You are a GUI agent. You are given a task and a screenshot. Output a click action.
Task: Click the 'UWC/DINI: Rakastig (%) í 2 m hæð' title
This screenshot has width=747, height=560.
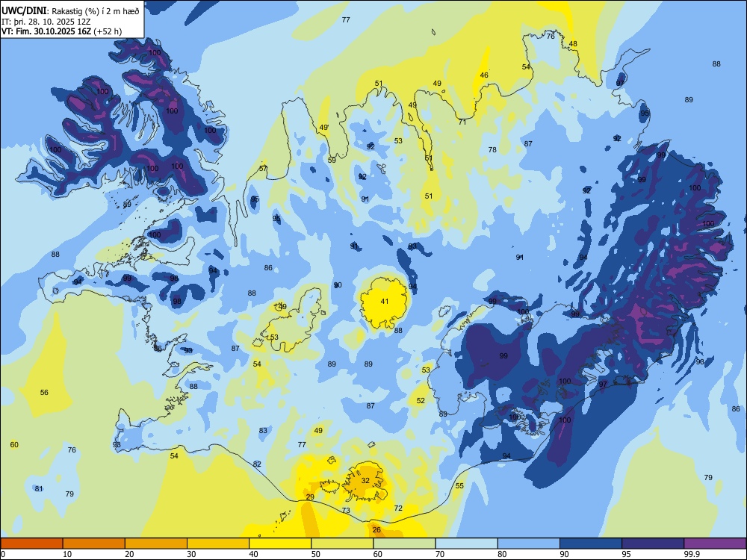[70, 11]
